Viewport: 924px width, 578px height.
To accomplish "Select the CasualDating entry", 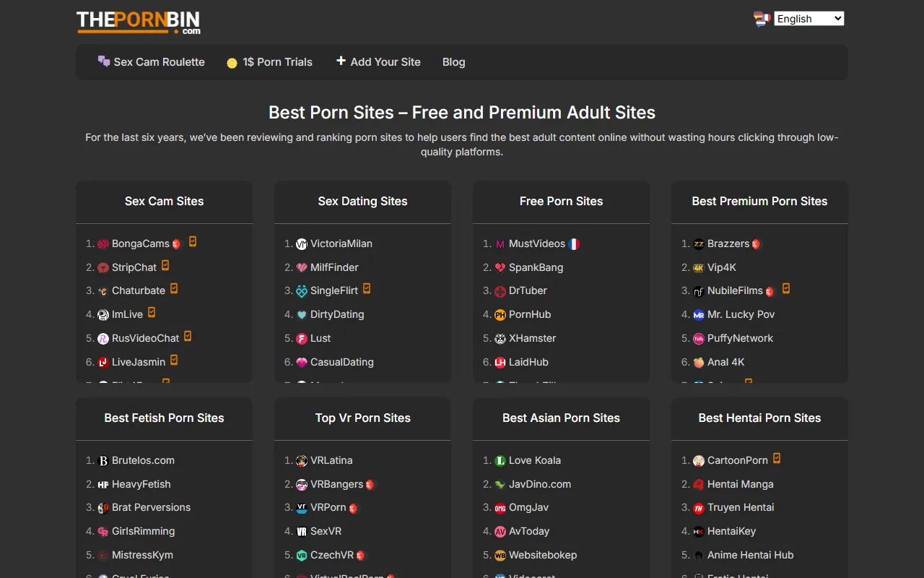I will coord(342,362).
